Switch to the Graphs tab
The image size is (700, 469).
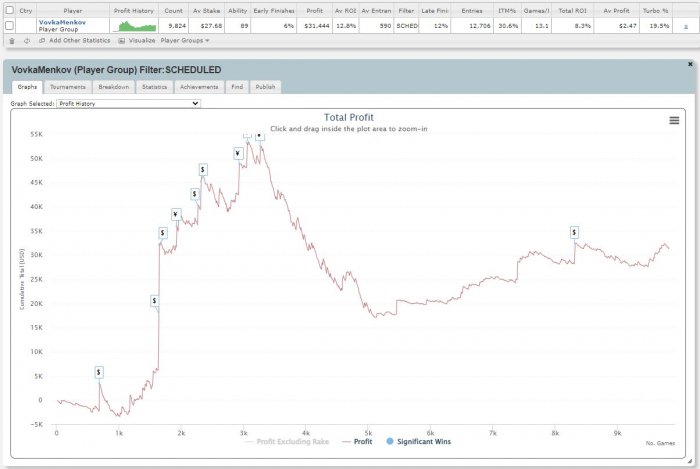click(27, 87)
